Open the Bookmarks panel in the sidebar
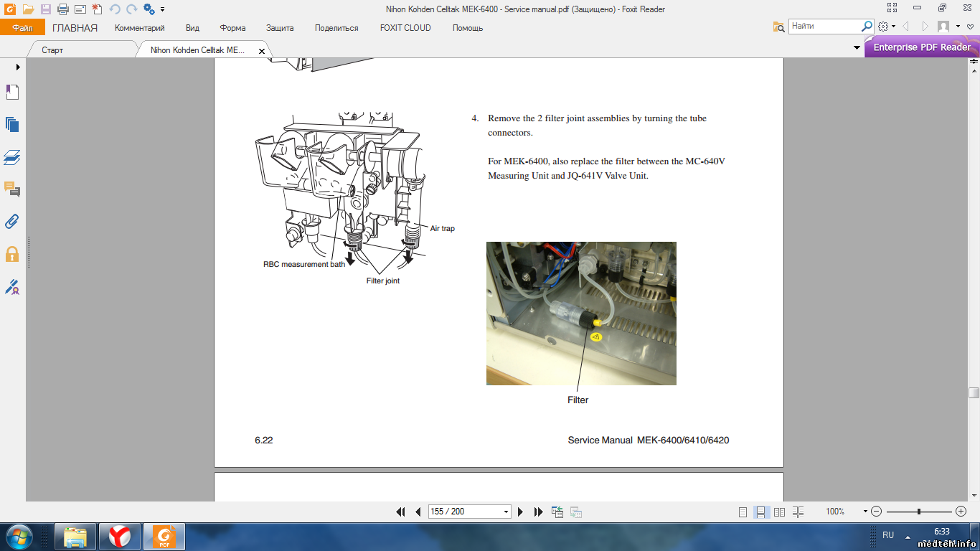Image resolution: width=980 pixels, height=551 pixels. pyautogui.click(x=12, y=92)
